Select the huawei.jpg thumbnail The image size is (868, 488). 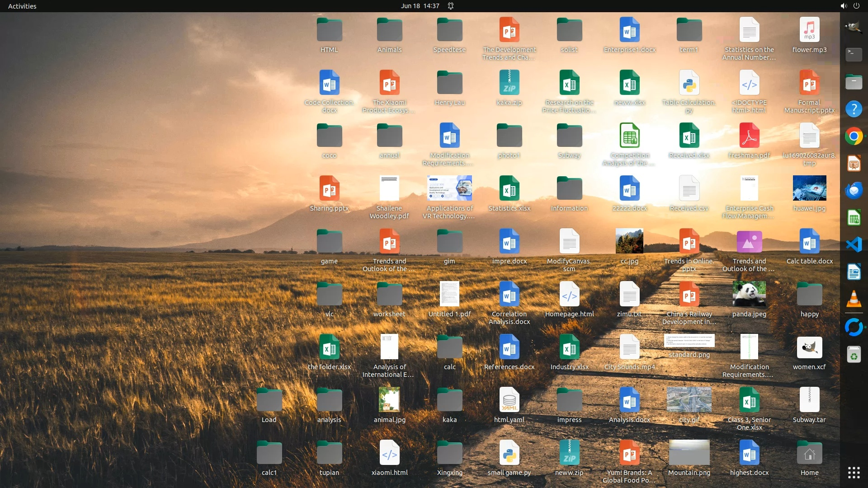tap(809, 188)
